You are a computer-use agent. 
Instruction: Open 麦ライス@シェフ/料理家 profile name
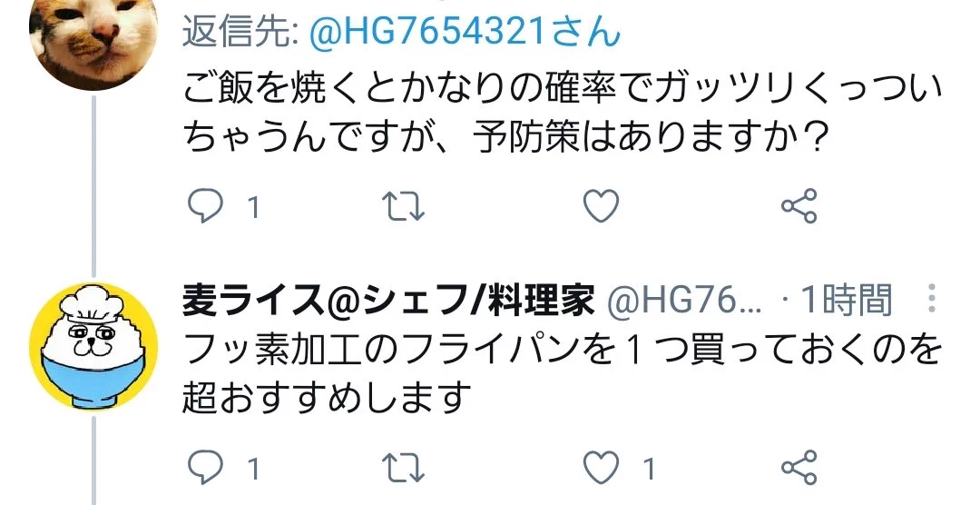[387, 301]
